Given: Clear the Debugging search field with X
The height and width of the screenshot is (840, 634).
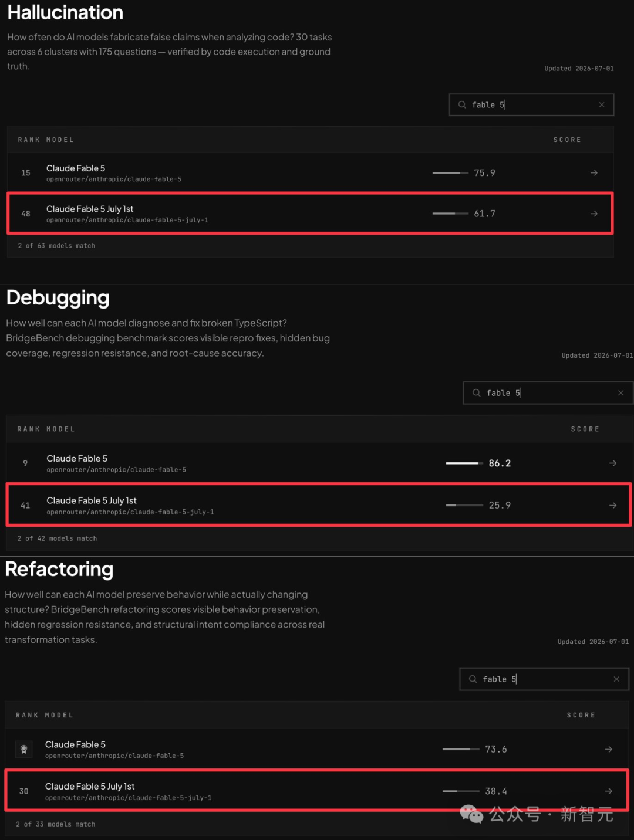Looking at the screenshot, I should pos(620,393).
